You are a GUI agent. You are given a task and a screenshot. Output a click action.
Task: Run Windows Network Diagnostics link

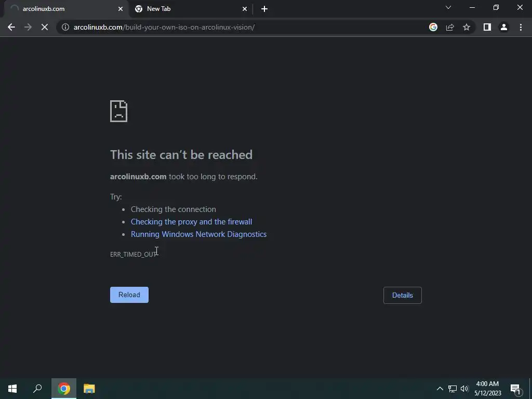click(x=199, y=234)
